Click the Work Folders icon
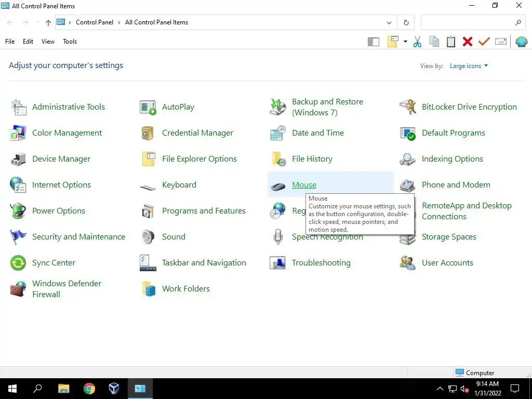The width and height of the screenshot is (532, 399). (148, 289)
